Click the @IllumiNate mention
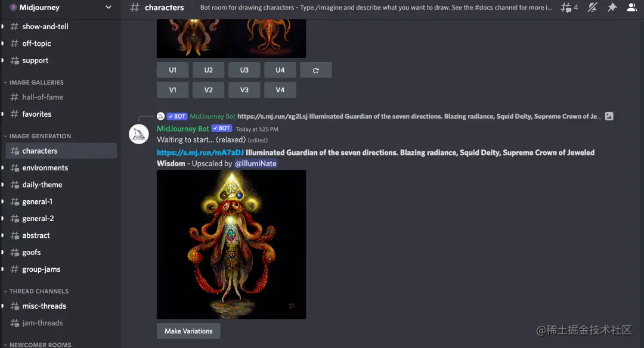 (x=255, y=163)
